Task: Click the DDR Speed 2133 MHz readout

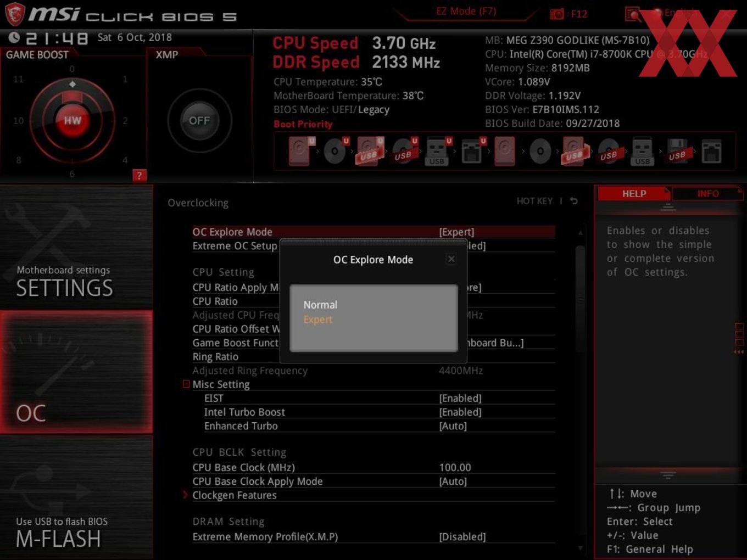Action: click(x=356, y=62)
